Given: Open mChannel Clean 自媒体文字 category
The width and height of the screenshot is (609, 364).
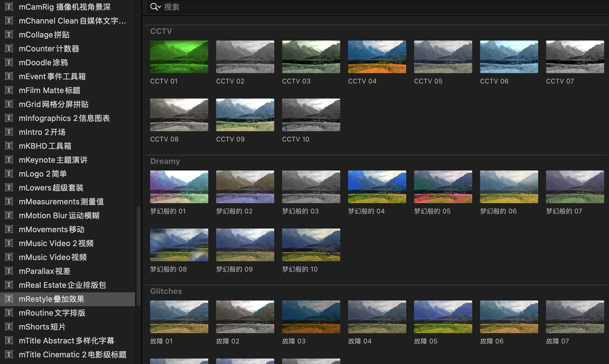Looking at the screenshot, I should click(67, 21).
